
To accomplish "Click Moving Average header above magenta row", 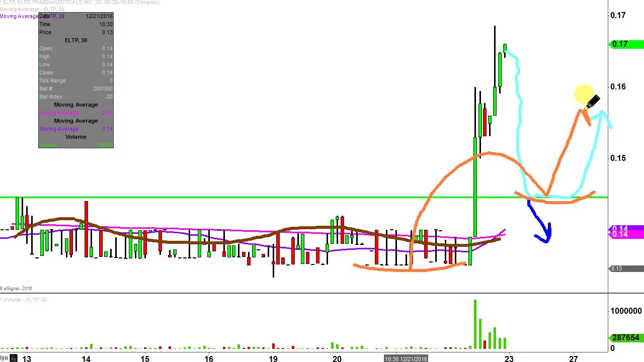I will pyautogui.click(x=76, y=105).
